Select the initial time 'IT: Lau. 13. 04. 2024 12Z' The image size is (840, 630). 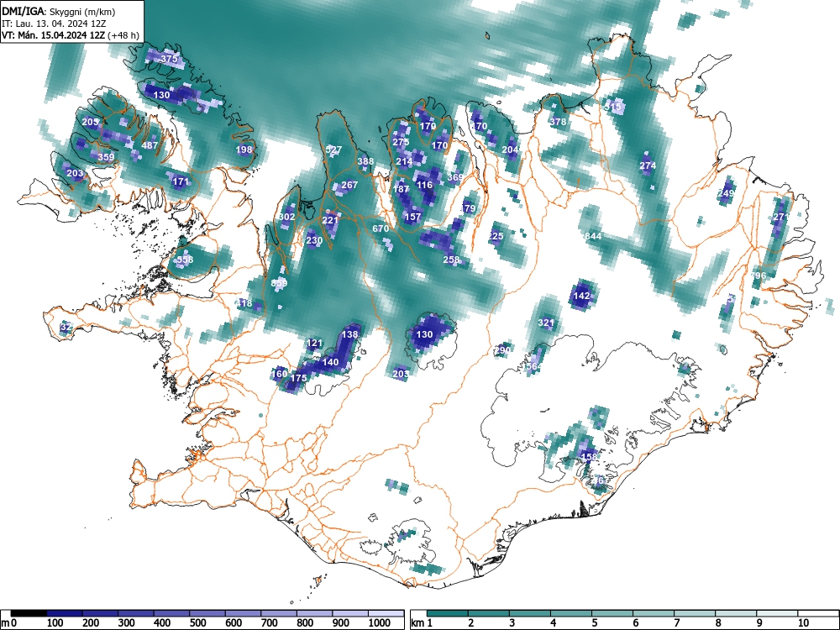click(x=54, y=24)
